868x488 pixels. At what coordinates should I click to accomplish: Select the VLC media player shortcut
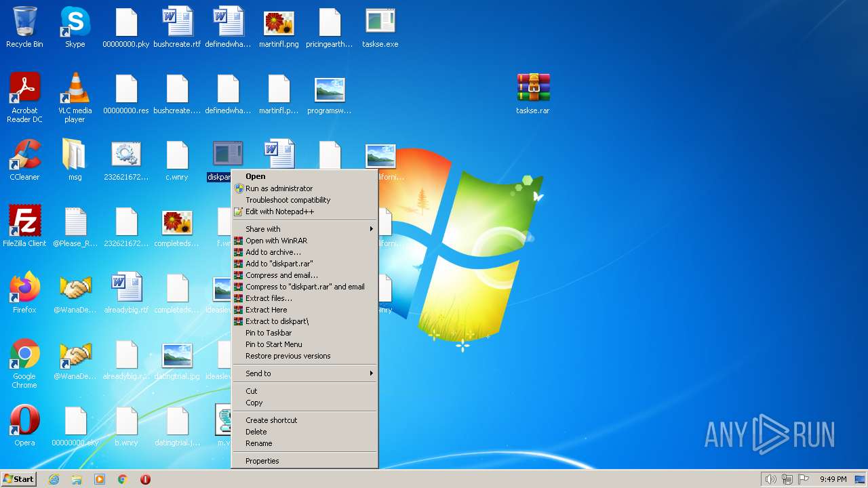[75, 98]
